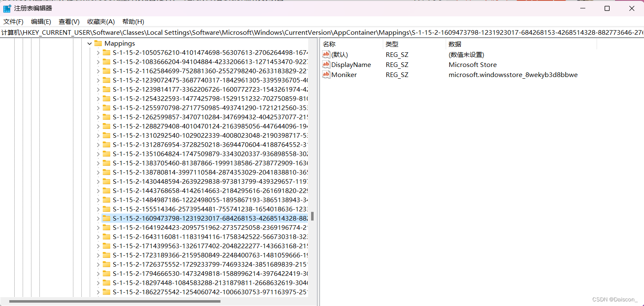Click the Mappings folder icon

pos(98,43)
